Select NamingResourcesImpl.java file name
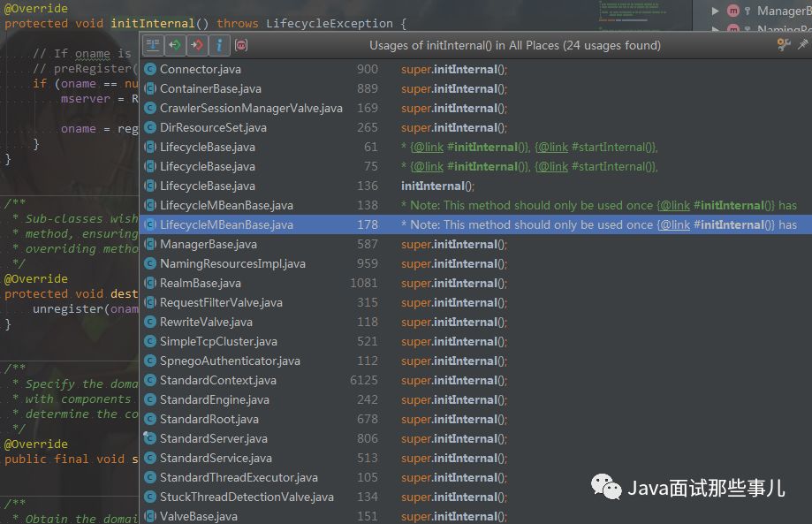The width and height of the screenshot is (812, 524). click(232, 263)
